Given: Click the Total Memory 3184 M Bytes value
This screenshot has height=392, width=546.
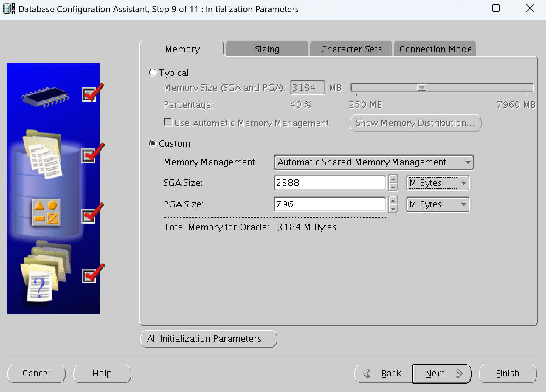Looking at the screenshot, I should (307, 227).
